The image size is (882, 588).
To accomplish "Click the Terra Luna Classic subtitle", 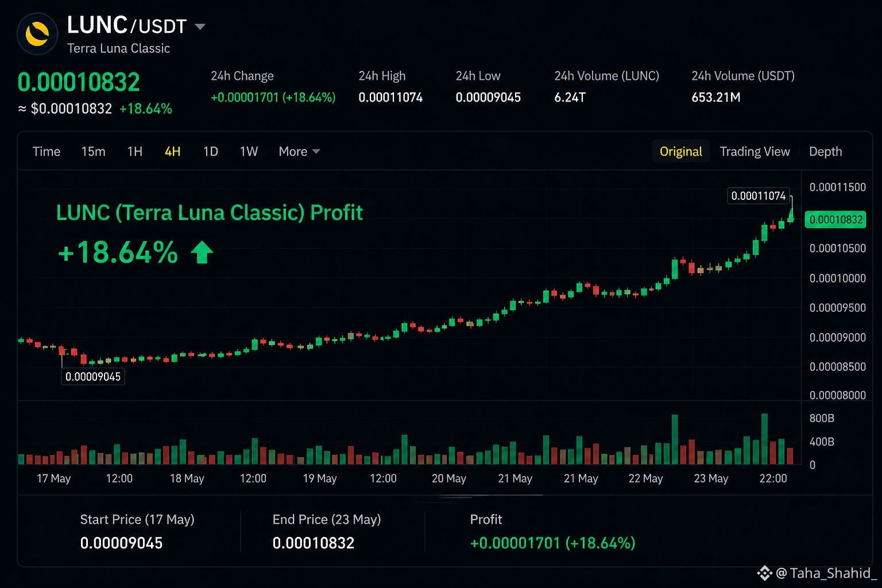I will pos(118,48).
